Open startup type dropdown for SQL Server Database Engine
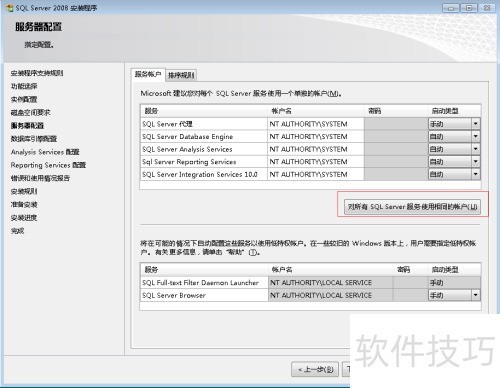The height and width of the screenshot is (388, 500). pos(475,137)
